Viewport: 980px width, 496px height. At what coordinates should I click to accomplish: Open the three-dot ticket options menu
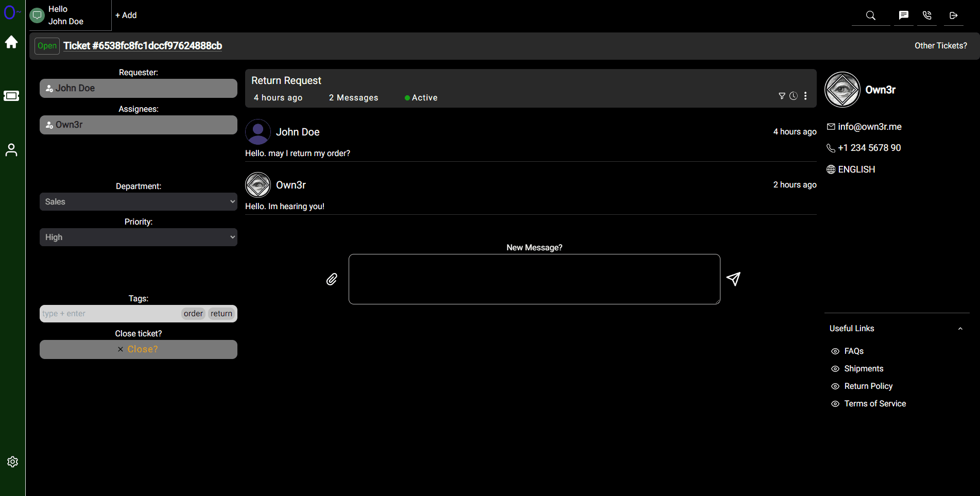click(x=805, y=95)
